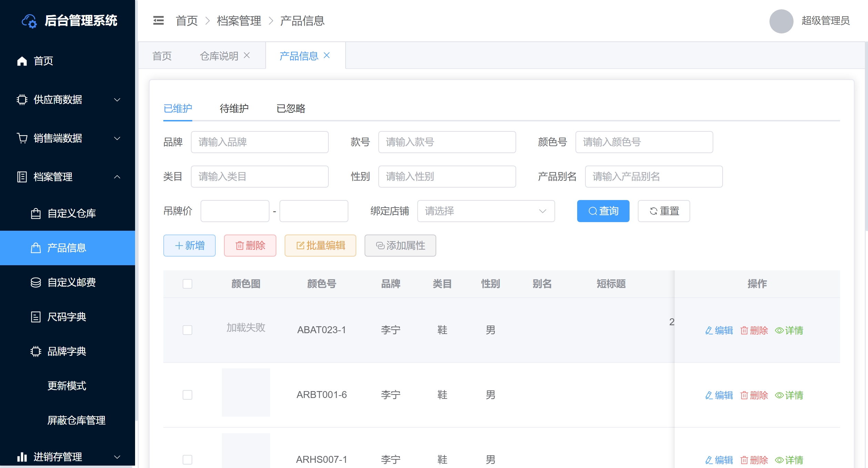This screenshot has height=468, width=868.
Task: Click the bag icon beside 产品信息 in the sidebar
Action: point(36,248)
